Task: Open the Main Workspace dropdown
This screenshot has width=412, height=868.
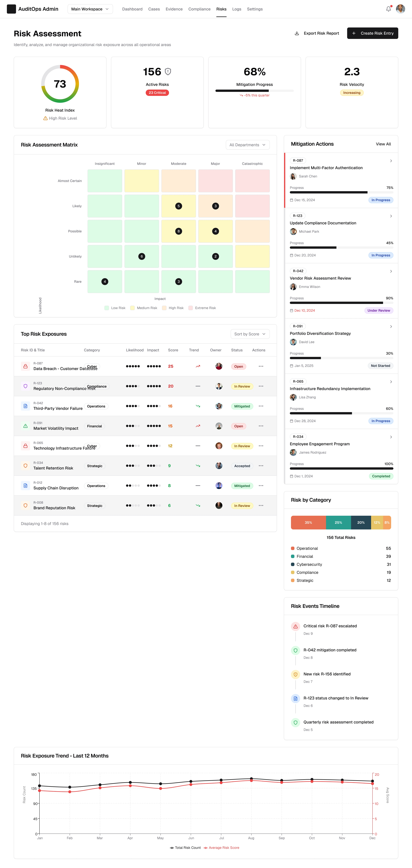Action: pyautogui.click(x=90, y=9)
